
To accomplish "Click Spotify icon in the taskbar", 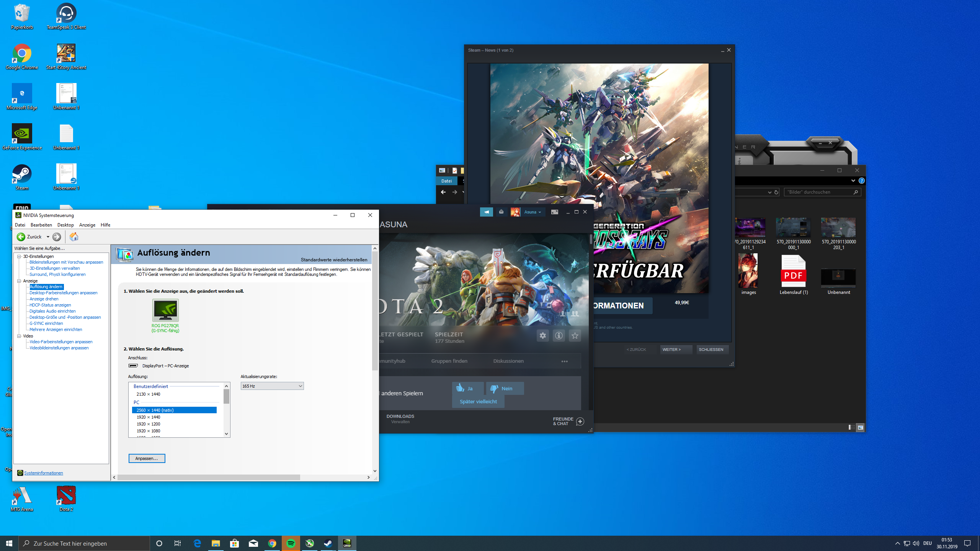I will tap(291, 543).
